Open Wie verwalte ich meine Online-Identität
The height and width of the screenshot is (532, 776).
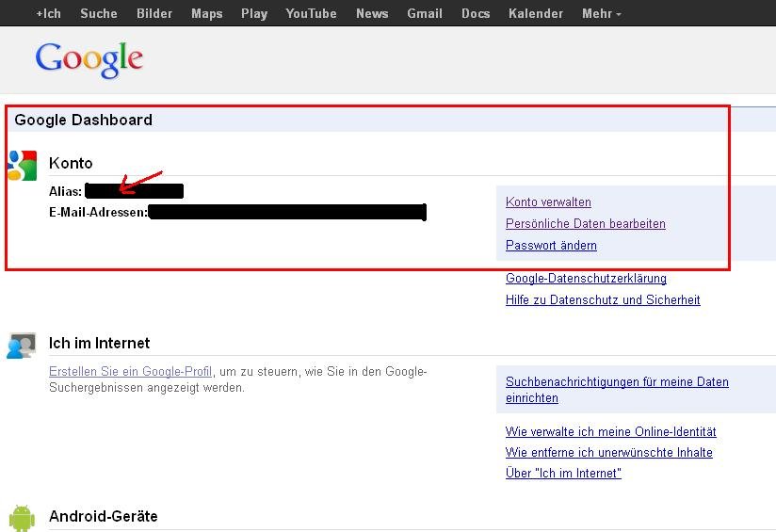[610, 431]
